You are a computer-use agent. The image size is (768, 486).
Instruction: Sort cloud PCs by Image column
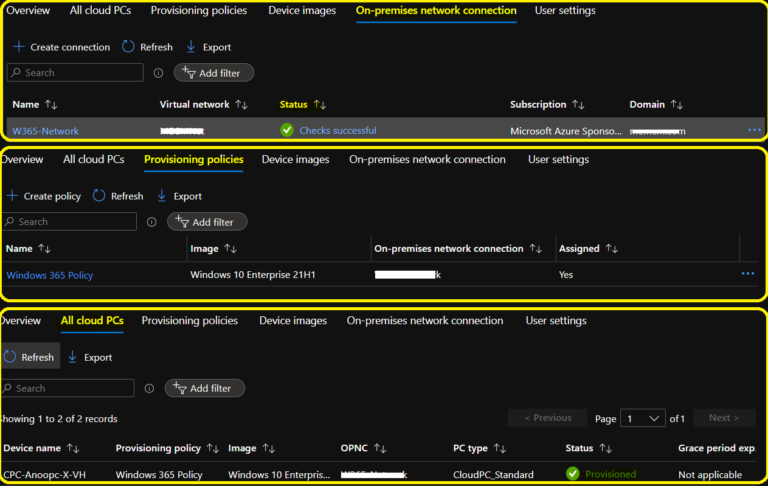tap(268, 448)
